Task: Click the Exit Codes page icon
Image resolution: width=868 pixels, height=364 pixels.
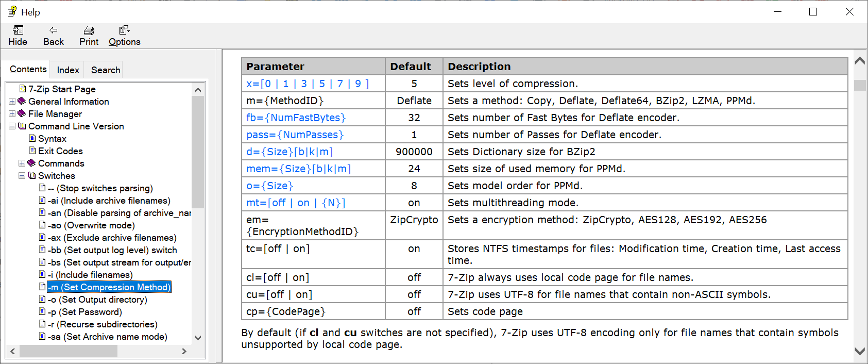Action: coord(32,151)
